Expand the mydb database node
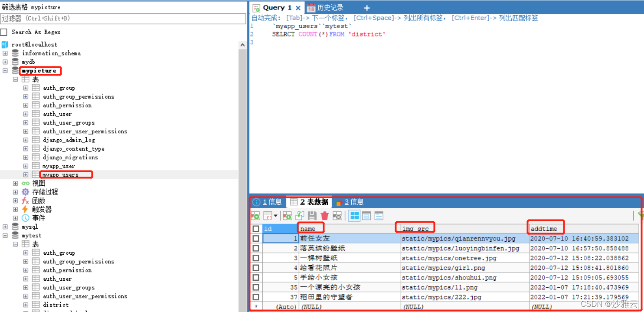This screenshot has width=644, height=312. click(5, 62)
